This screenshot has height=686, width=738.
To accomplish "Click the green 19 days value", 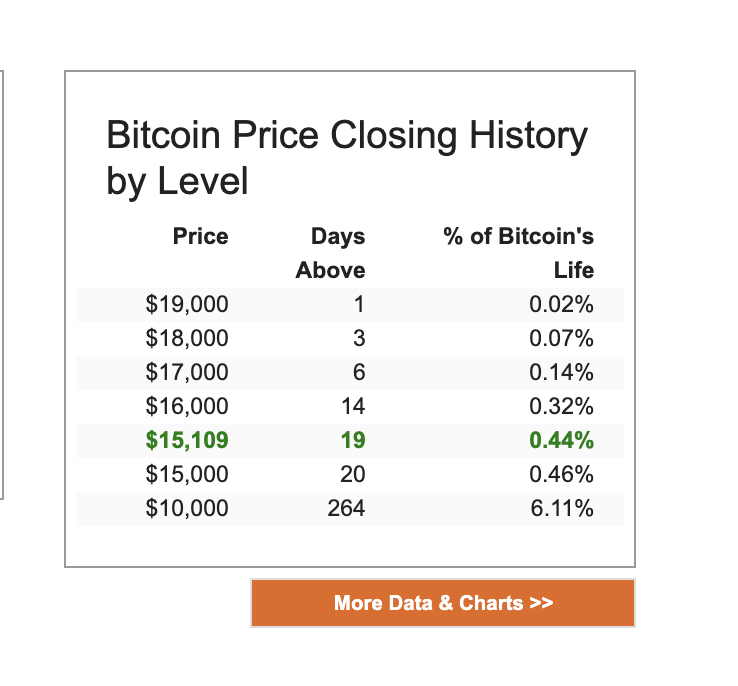I will (x=353, y=440).
